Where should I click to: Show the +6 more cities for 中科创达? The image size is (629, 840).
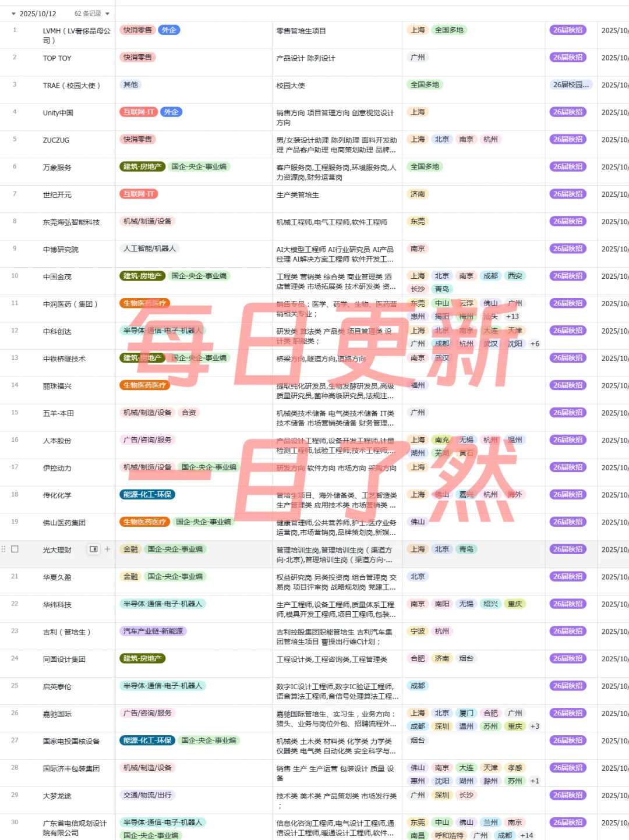535,343
